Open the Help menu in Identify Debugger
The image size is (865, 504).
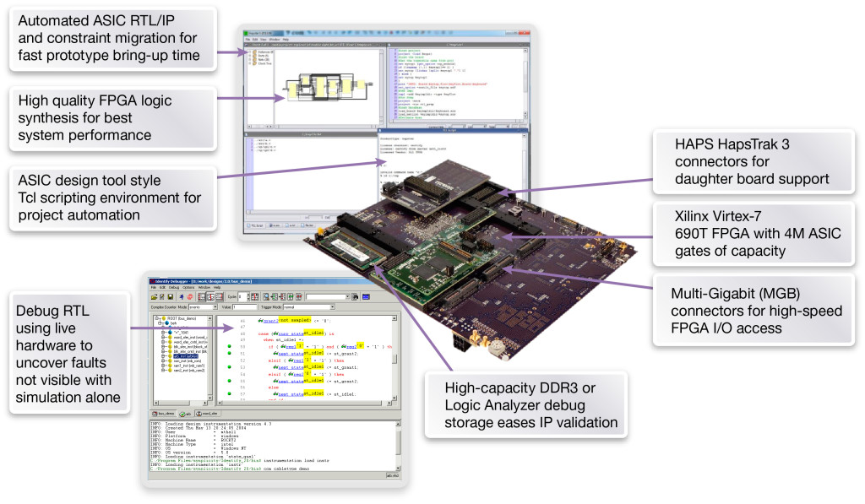[x=217, y=287]
